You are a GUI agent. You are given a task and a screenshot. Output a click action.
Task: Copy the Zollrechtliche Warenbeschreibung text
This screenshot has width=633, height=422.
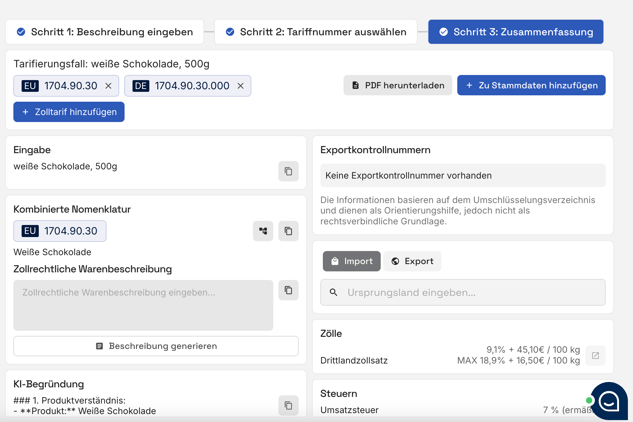pos(288,291)
